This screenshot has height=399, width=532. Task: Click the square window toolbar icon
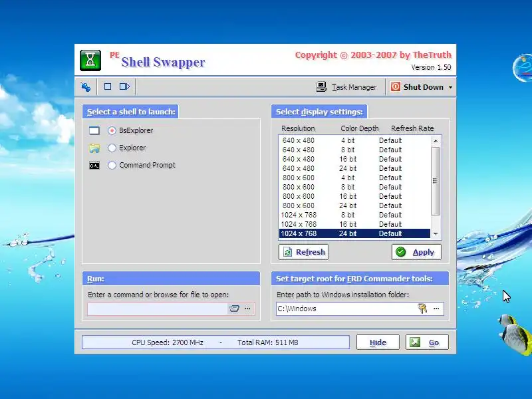(108, 86)
